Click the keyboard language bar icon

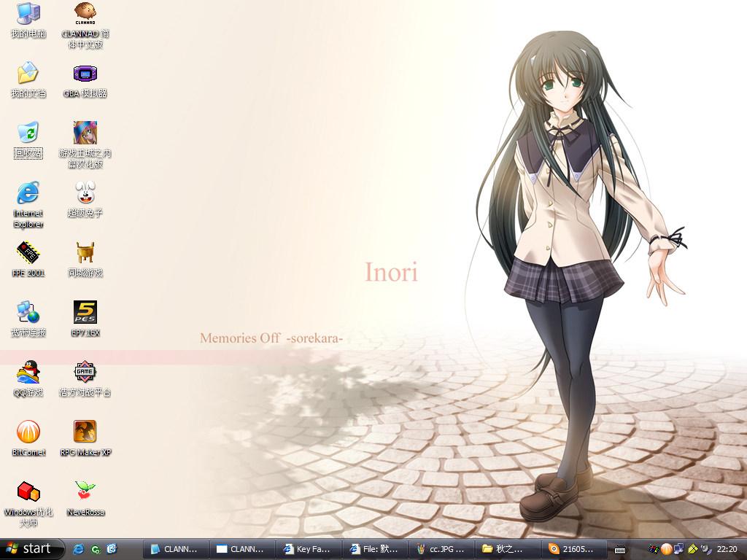tap(620, 550)
